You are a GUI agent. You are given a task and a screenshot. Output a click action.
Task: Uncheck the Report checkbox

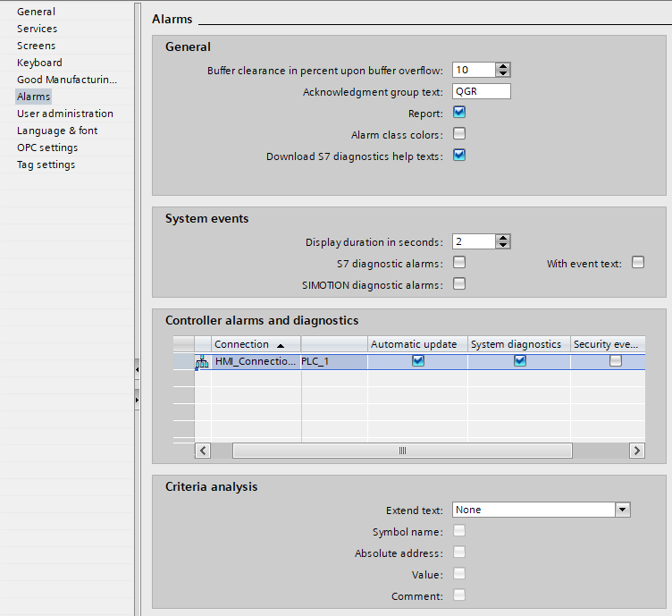coord(459,113)
